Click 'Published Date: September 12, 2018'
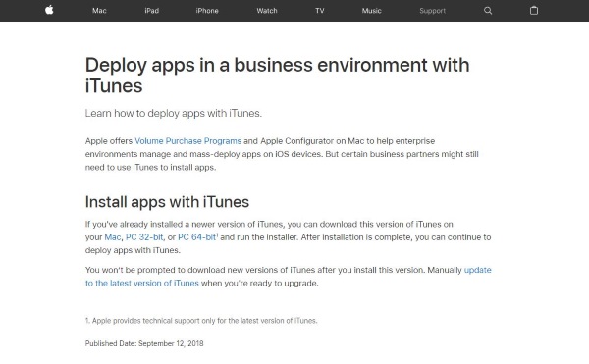 pyautogui.click(x=144, y=343)
